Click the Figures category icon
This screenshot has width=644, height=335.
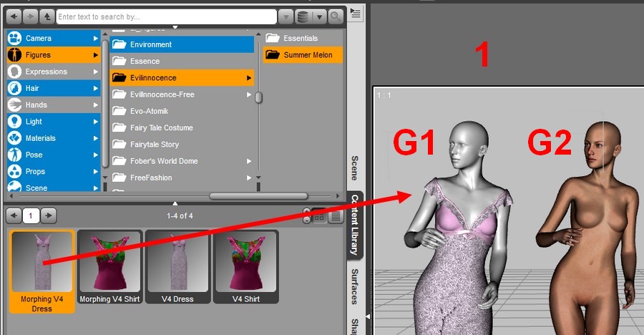15,54
